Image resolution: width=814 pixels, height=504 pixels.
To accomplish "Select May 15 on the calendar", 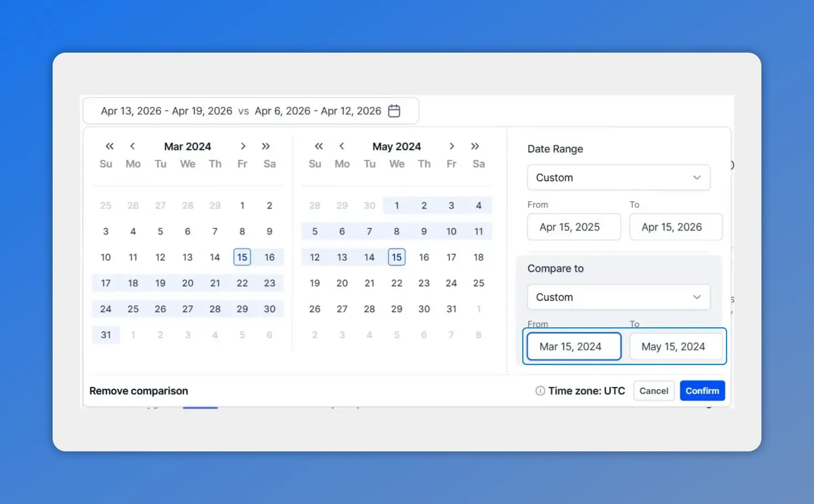I will pos(396,257).
